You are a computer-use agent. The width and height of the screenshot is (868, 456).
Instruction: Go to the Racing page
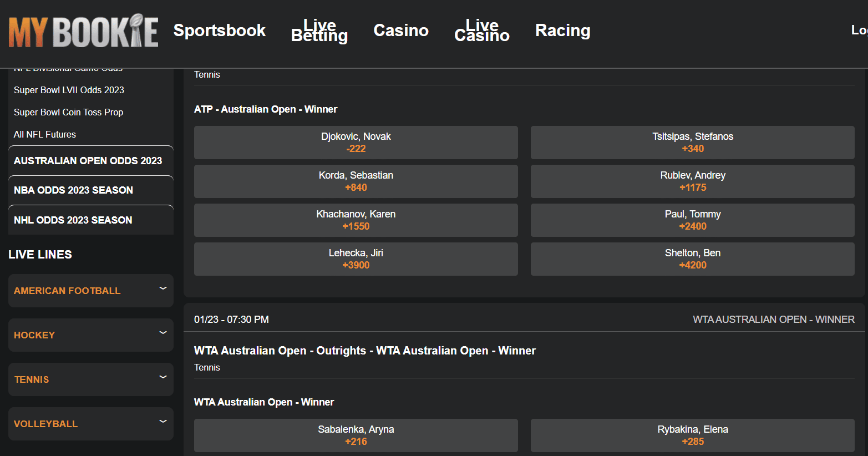[563, 31]
